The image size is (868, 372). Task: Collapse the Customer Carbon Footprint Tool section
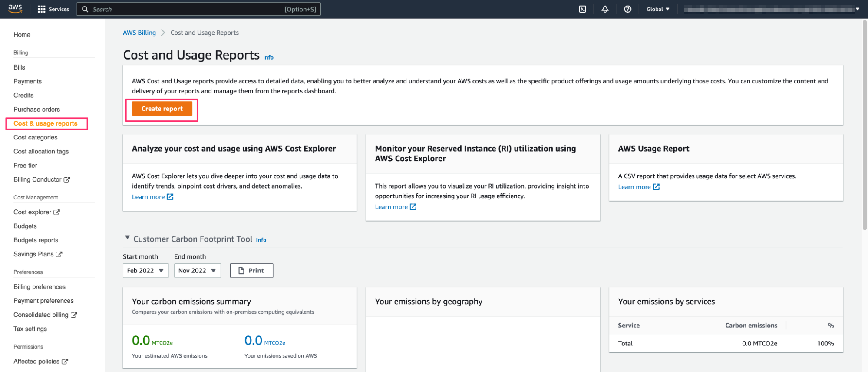(x=127, y=238)
